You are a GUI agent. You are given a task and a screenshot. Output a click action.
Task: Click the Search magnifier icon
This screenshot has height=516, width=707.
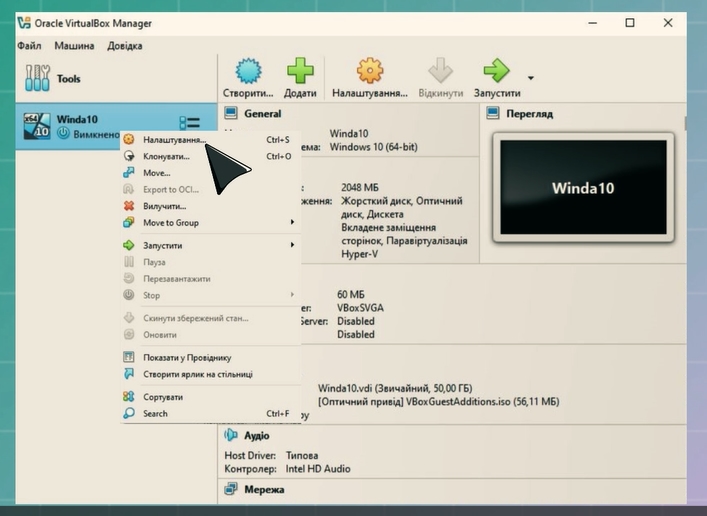click(129, 413)
